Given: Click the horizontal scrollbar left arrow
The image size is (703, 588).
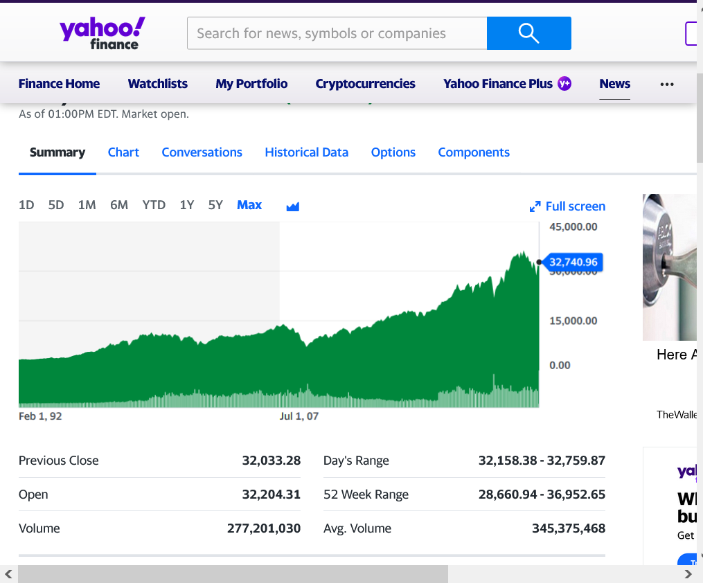Looking at the screenshot, I should (8, 573).
